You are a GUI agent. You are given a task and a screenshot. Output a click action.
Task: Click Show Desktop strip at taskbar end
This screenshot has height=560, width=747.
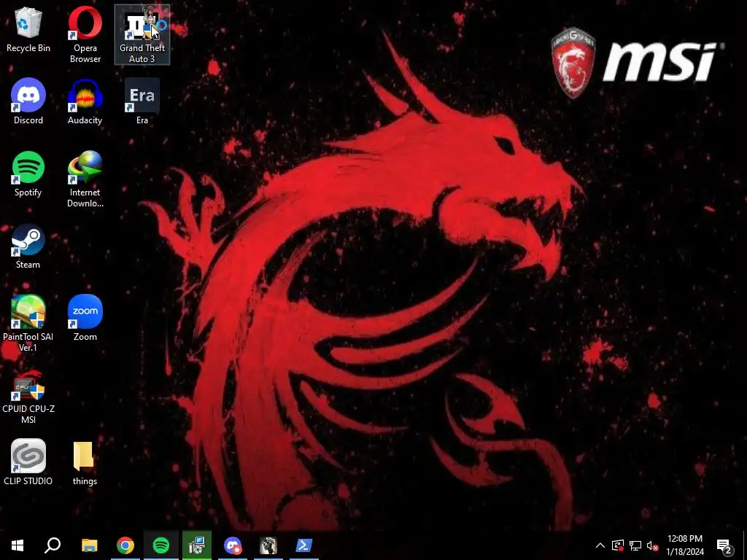pyautogui.click(x=745, y=545)
